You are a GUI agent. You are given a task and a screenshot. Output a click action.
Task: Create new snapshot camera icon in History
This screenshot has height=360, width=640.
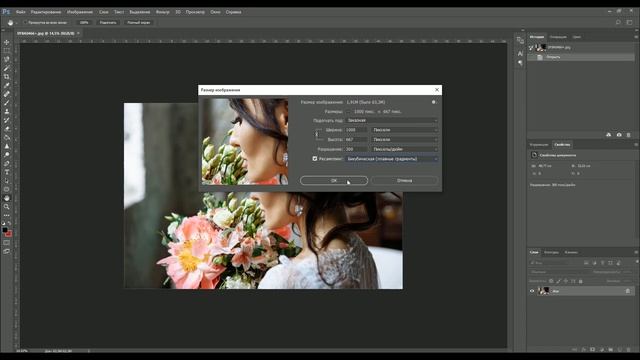pos(619,135)
